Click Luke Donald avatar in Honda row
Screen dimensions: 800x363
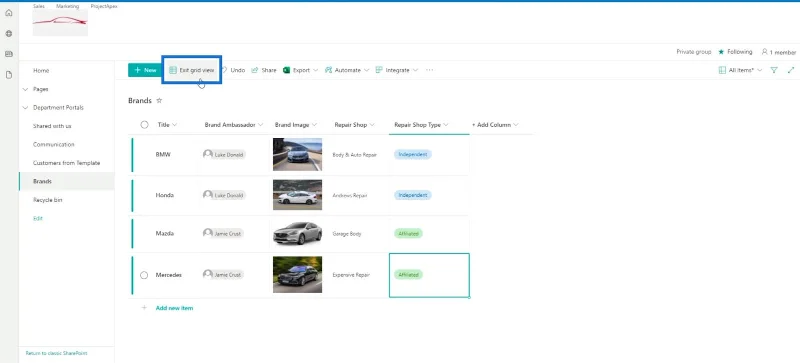click(x=208, y=195)
